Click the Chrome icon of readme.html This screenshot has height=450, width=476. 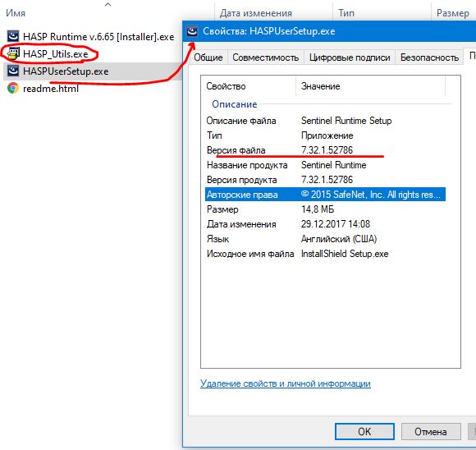click(x=13, y=89)
